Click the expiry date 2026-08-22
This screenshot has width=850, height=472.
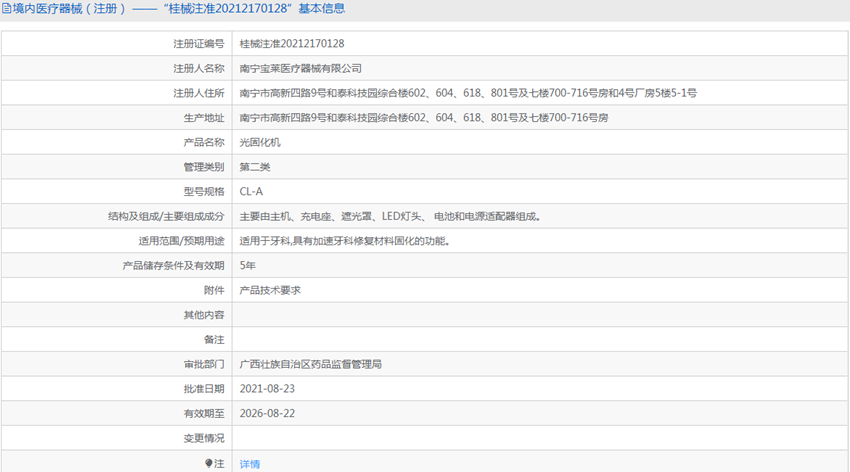click(x=267, y=413)
